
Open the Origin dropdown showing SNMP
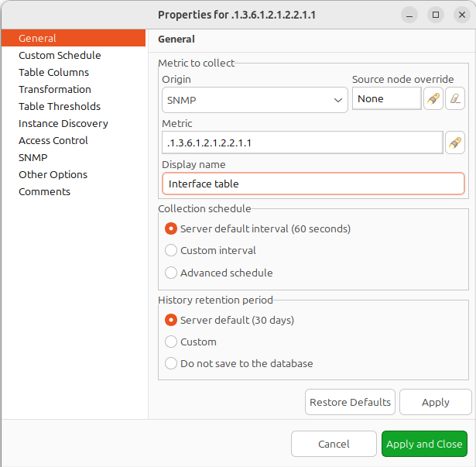[x=255, y=100]
